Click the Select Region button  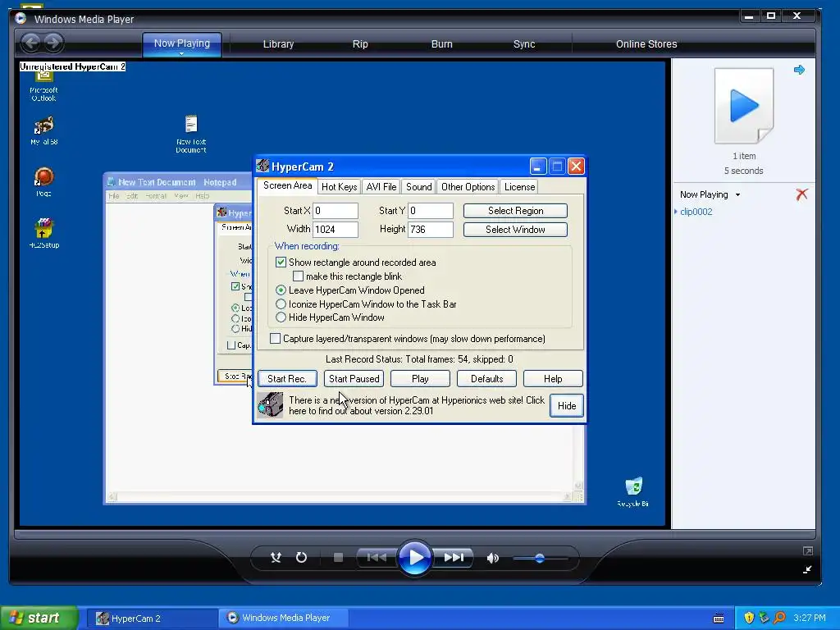[x=515, y=211]
